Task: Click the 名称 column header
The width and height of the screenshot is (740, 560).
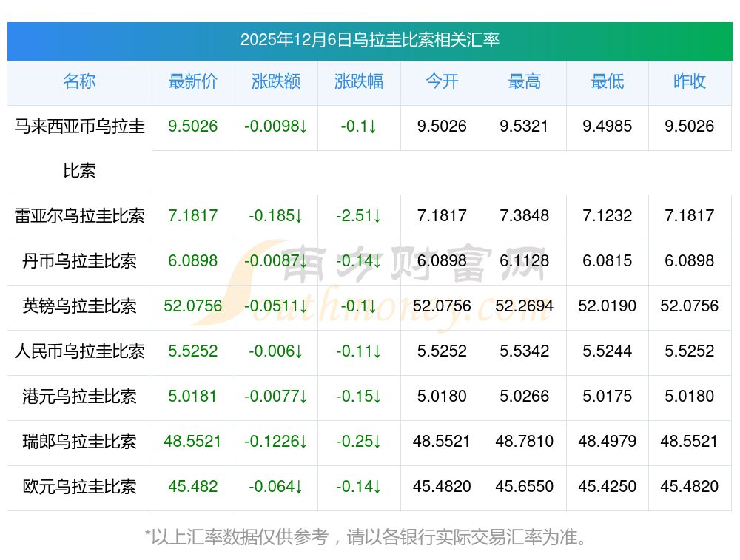Action: pyautogui.click(x=79, y=81)
